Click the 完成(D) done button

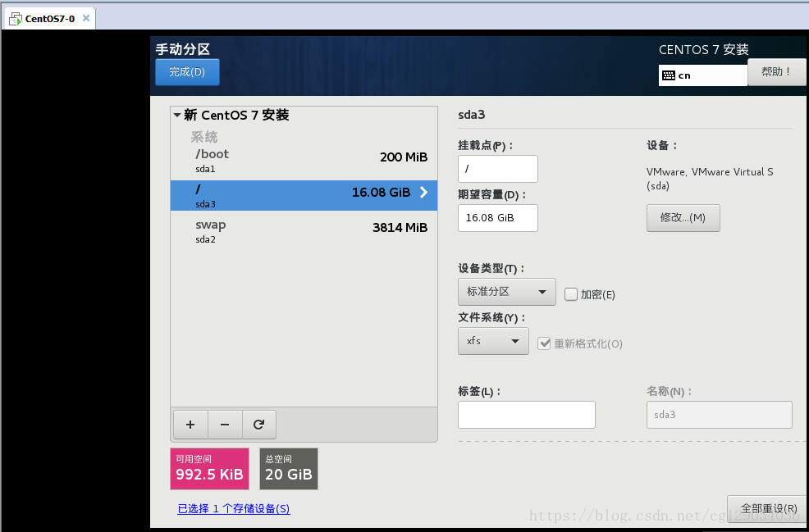point(187,71)
